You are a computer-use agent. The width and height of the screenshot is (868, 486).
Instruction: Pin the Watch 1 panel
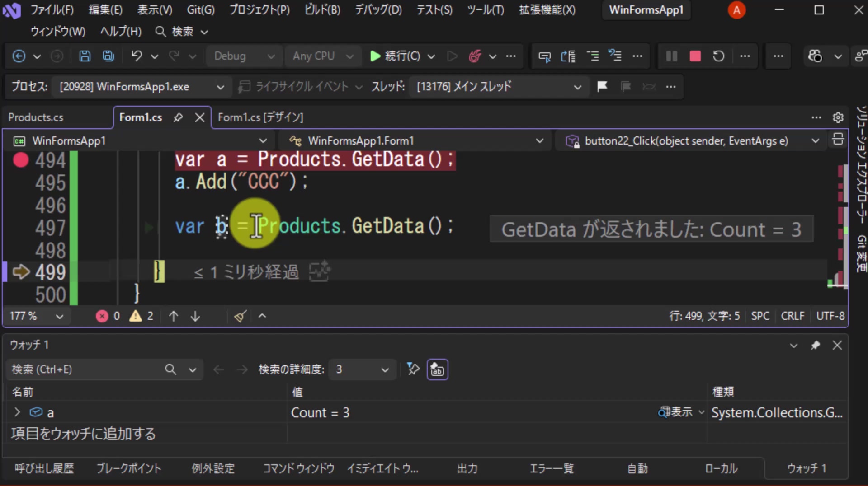pyautogui.click(x=815, y=346)
